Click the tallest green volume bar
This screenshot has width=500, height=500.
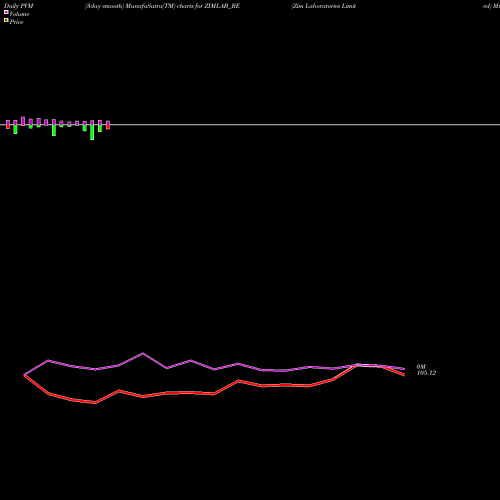(x=92, y=132)
